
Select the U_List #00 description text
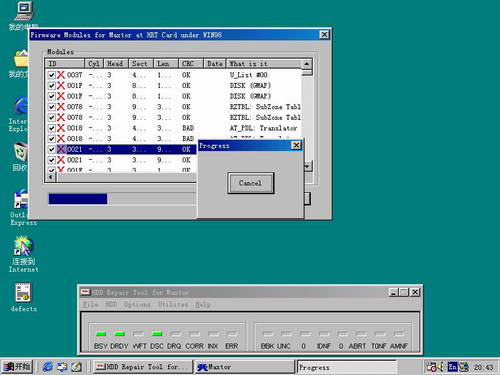click(248, 75)
